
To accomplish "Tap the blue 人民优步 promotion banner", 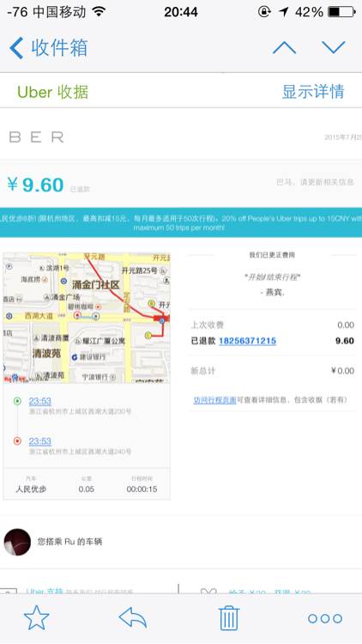I will [181, 222].
